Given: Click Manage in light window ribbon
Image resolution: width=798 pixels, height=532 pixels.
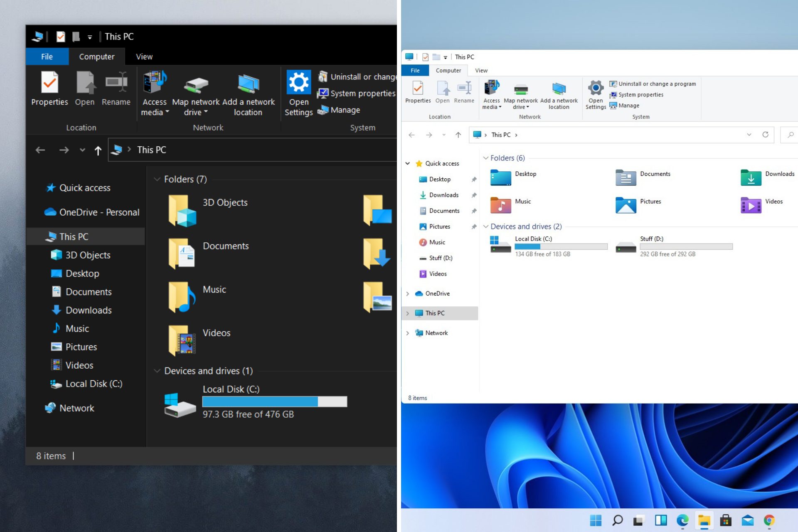Looking at the screenshot, I should pyautogui.click(x=624, y=106).
